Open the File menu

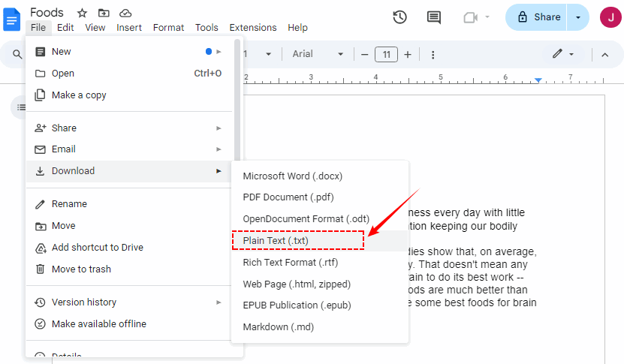pyautogui.click(x=38, y=28)
